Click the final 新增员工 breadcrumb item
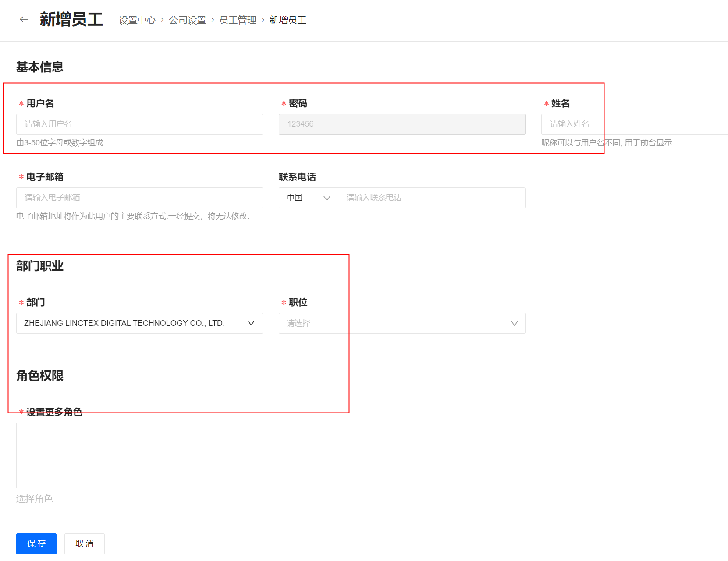The height and width of the screenshot is (561, 728). coord(288,20)
